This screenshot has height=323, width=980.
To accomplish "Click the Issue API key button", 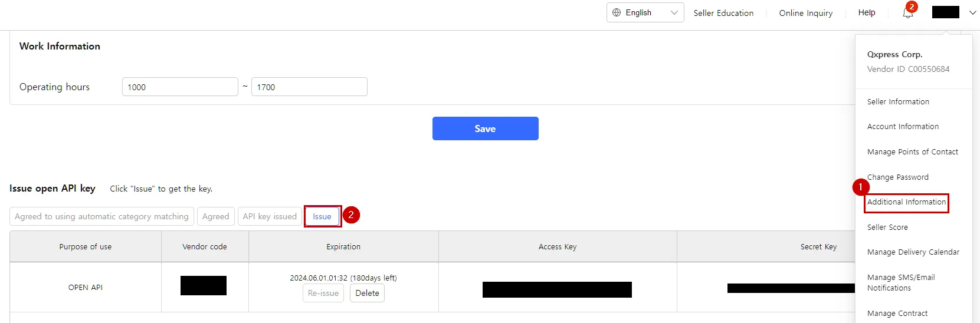I will (x=322, y=216).
